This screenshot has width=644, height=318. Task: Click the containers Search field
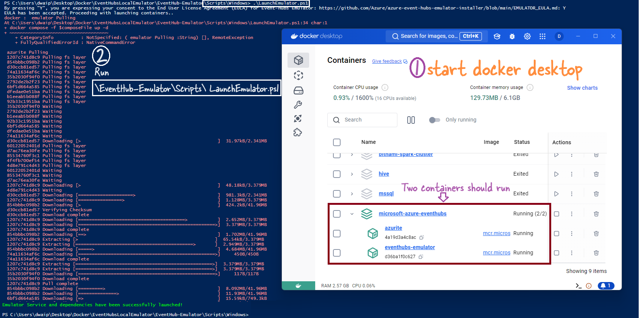362,120
